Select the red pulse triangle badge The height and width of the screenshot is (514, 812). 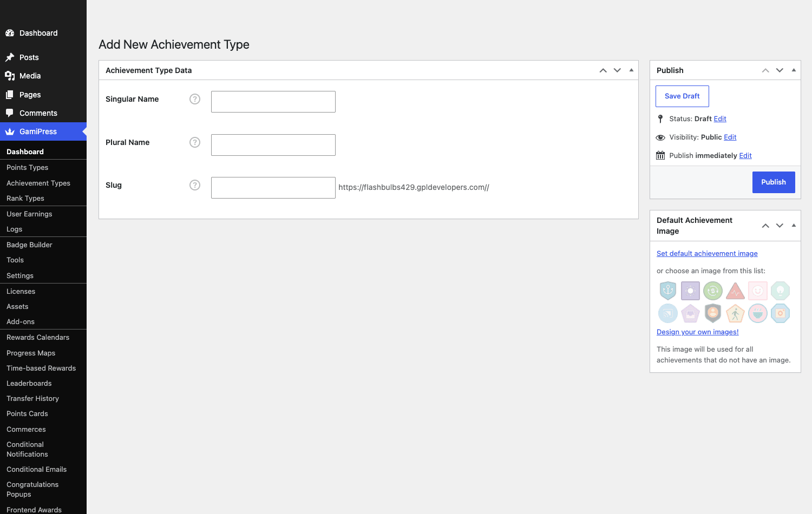tap(735, 291)
